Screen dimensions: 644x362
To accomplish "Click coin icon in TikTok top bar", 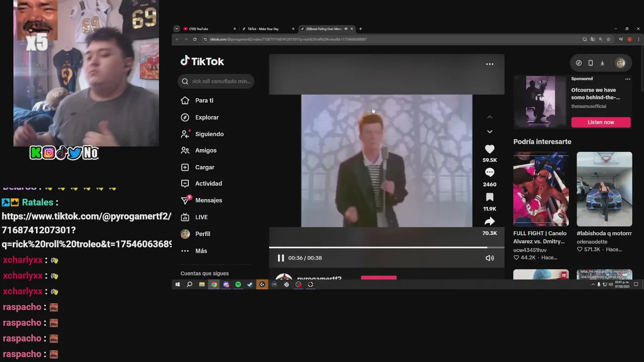I will 579,63.
